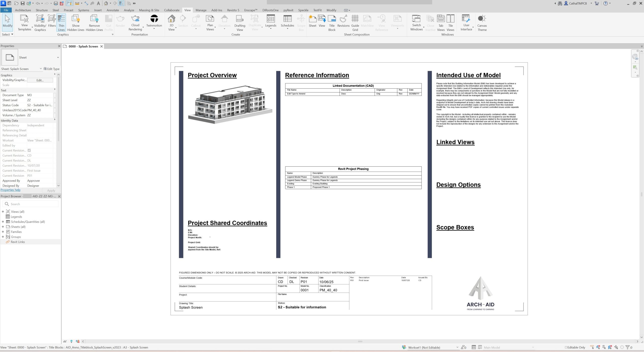Click Edit for Visibility/Graphics Overrides
644x352 pixels.
(40, 80)
